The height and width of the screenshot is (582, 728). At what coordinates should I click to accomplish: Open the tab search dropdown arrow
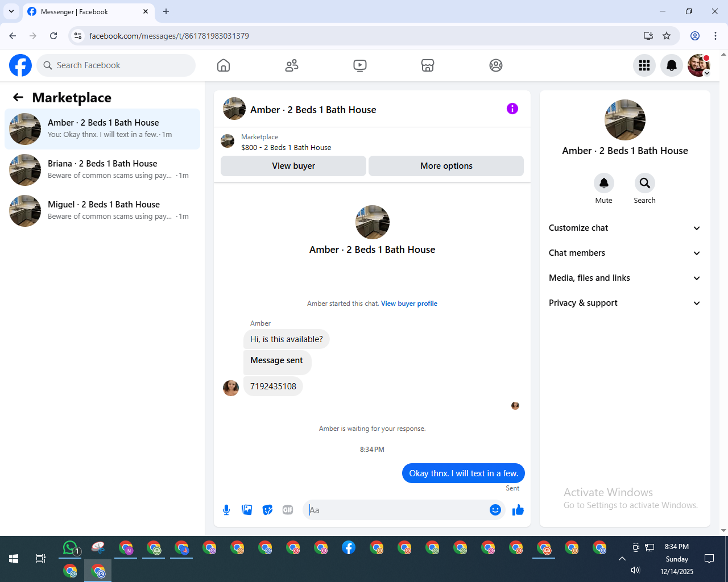point(11,11)
